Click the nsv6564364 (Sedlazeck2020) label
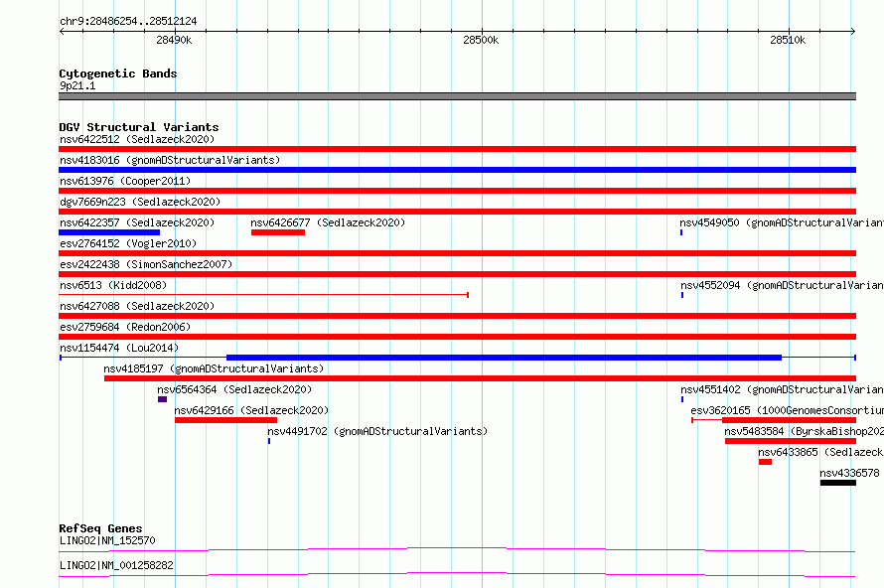Image resolution: width=884 pixels, height=588 pixels. (x=234, y=389)
